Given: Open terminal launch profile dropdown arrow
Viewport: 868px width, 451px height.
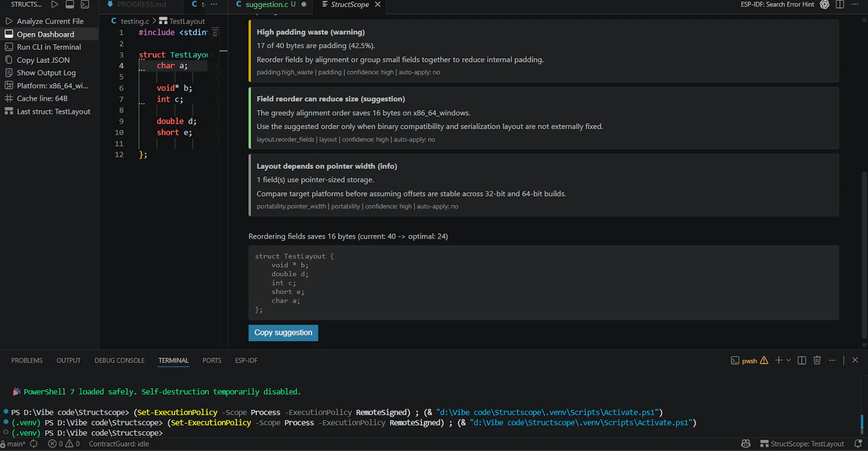Looking at the screenshot, I should point(788,360).
